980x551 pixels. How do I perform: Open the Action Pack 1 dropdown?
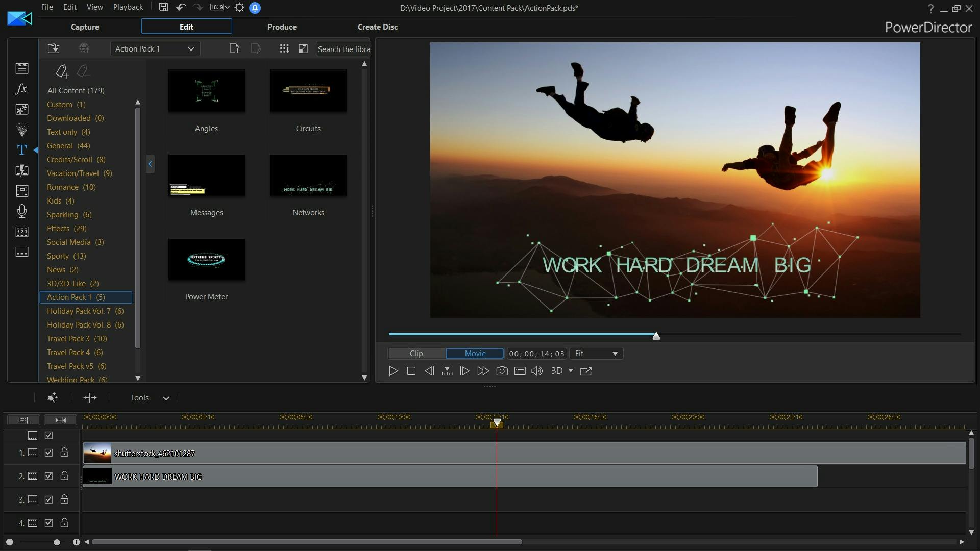(155, 48)
